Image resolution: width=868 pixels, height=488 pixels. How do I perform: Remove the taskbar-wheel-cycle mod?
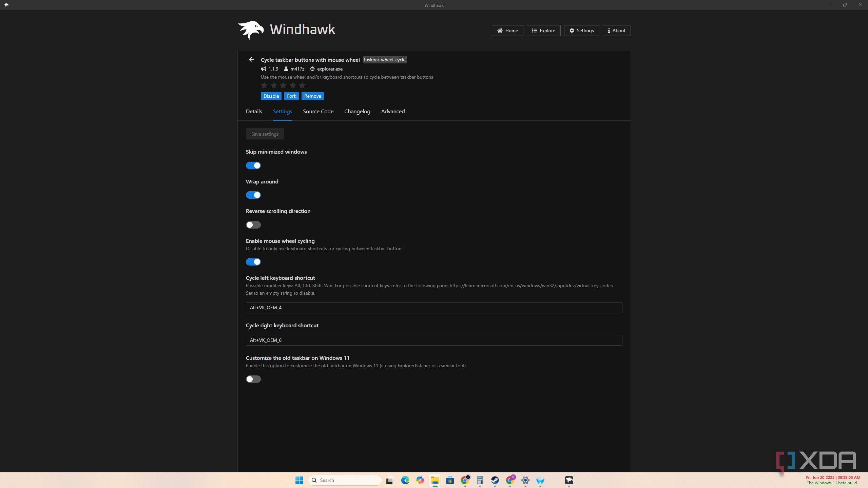(x=312, y=96)
